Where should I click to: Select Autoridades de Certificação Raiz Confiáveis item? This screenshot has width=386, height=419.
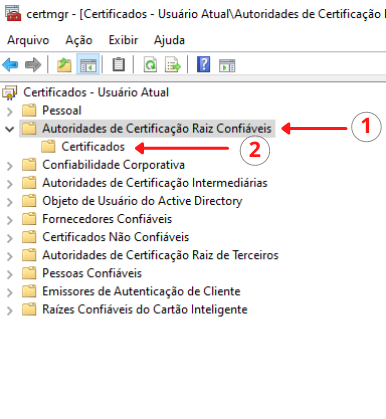(x=157, y=128)
